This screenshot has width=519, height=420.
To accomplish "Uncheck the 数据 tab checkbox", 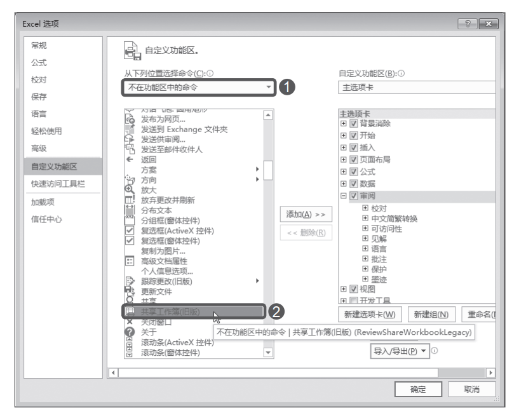I will coord(354,184).
